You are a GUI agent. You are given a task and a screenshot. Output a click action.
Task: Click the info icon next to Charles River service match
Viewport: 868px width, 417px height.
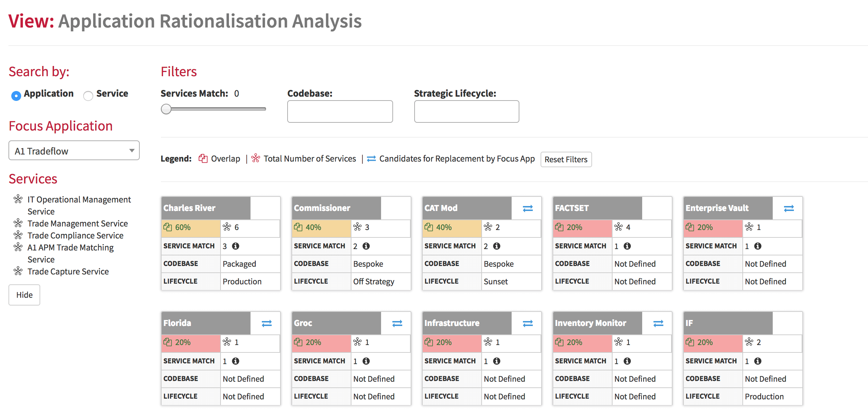(236, 246)
